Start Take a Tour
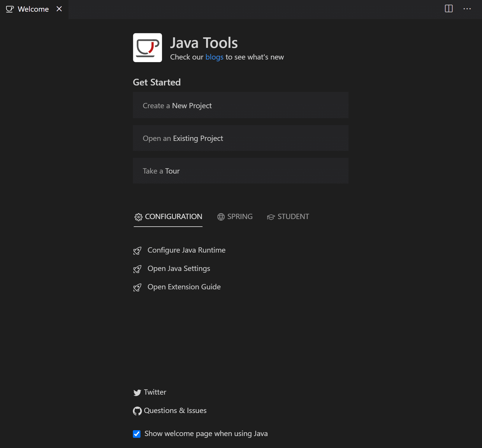This screenshot has height=448, width=482. click(x=241, y=171)
